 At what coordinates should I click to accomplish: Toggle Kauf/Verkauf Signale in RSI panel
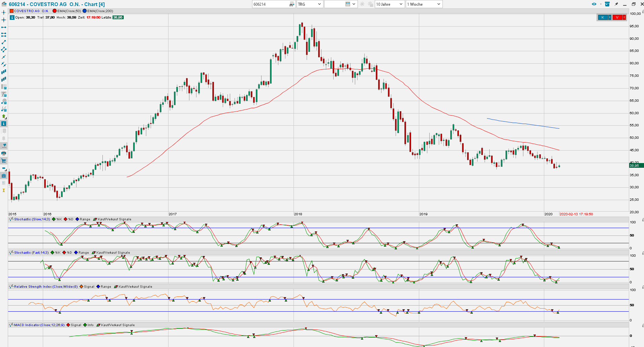[133, 287]
